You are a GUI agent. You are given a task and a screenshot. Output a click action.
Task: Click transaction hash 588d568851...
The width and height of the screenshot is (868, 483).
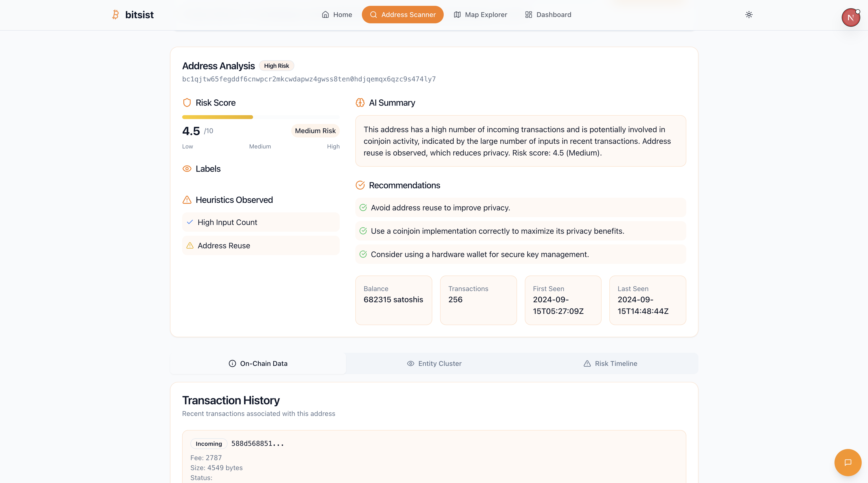tap(257, 444)
